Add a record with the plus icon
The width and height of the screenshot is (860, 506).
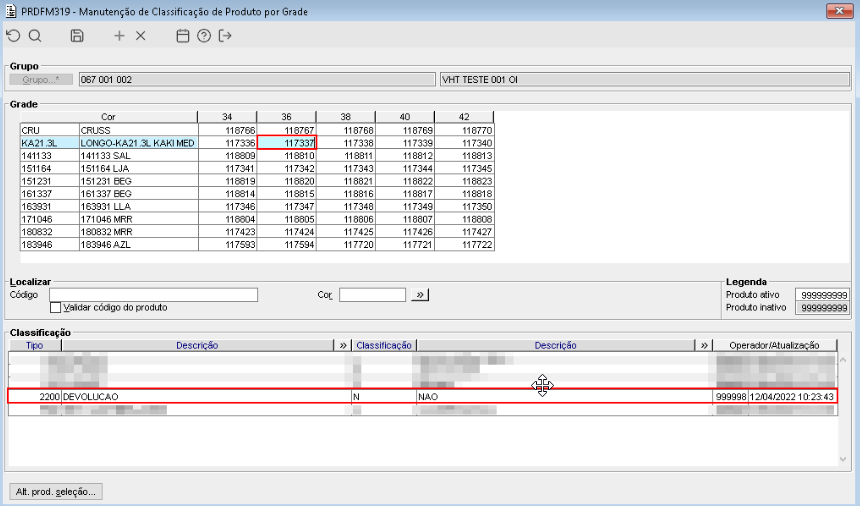pyautogui.click(x=119, y=36)
